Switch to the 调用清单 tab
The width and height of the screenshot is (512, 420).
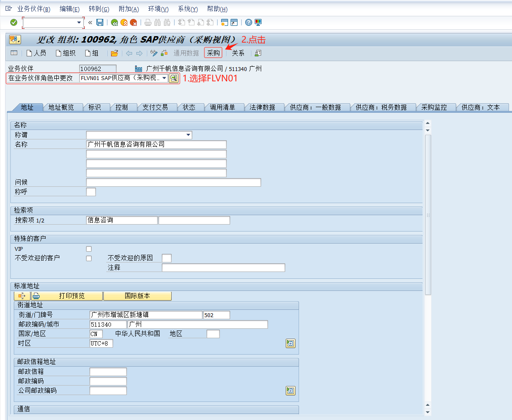click(222, 108)
